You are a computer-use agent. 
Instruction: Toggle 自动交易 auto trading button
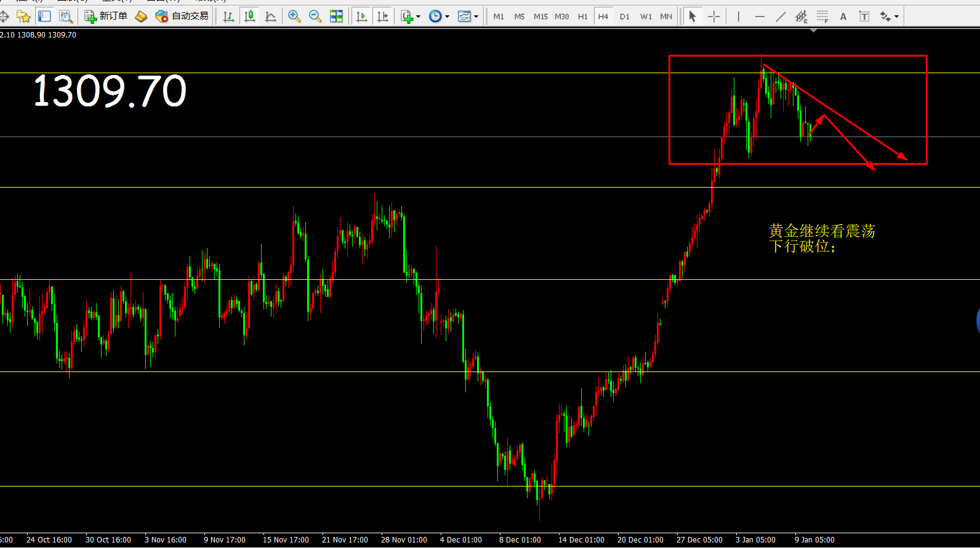pyautogui.click(x=182, y=17)
